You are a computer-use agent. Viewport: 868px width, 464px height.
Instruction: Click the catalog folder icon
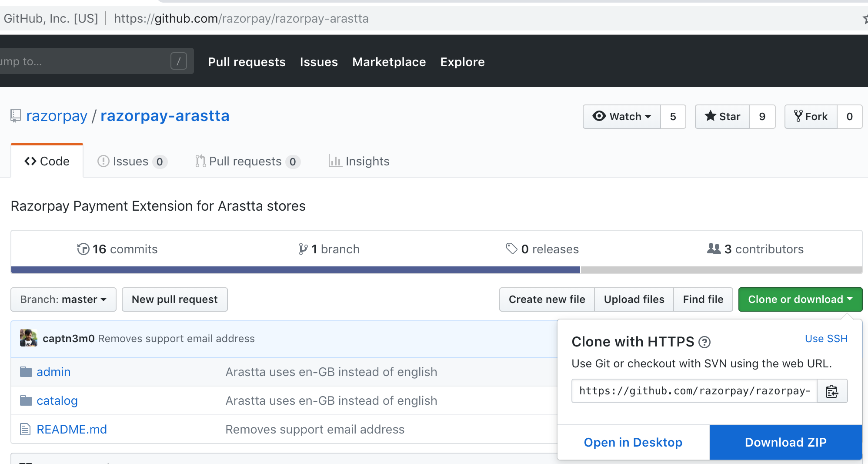[26, 400]
